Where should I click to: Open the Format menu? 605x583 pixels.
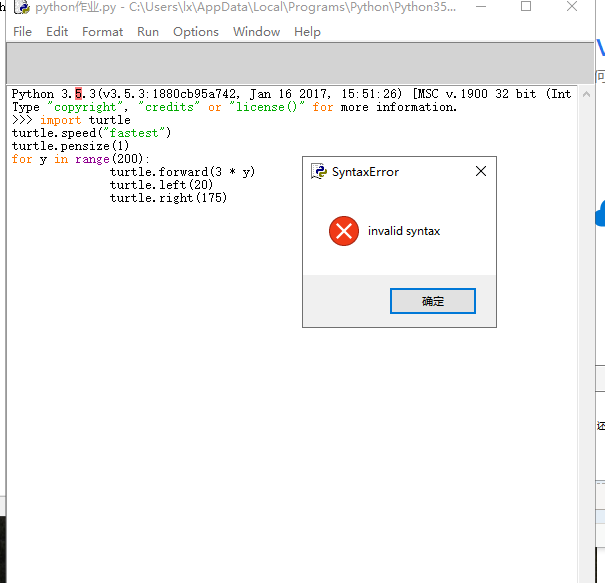(102, 32)
